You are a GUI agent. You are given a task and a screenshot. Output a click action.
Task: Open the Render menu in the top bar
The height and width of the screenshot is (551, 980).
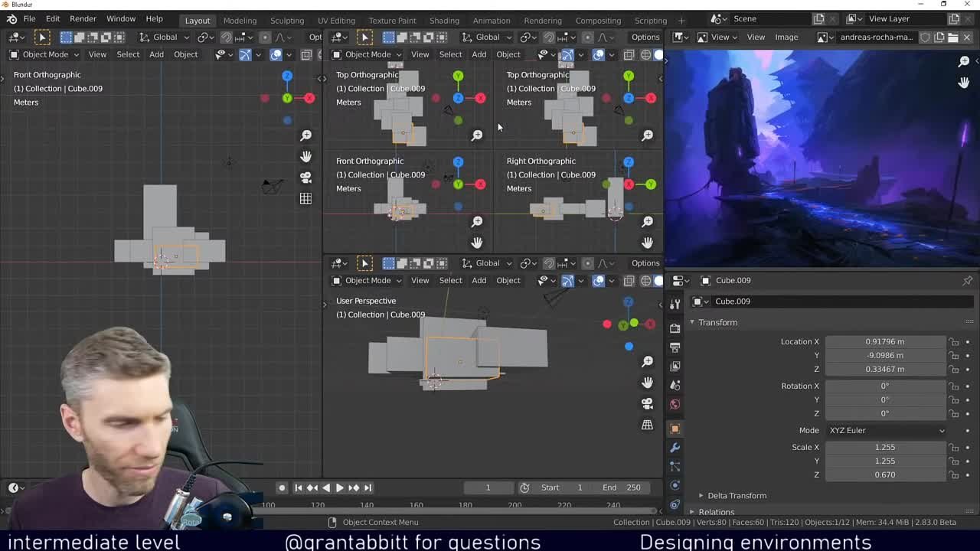(x=83, y=18)
